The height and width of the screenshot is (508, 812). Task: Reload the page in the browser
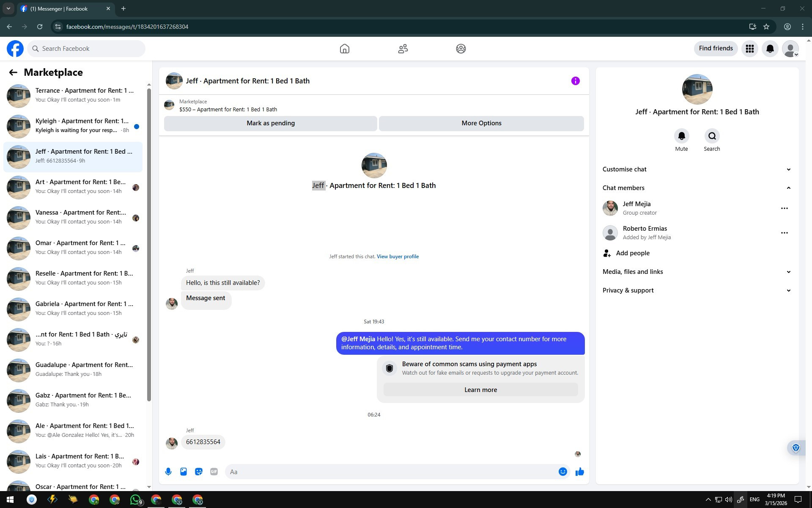[x=40, y=27]
